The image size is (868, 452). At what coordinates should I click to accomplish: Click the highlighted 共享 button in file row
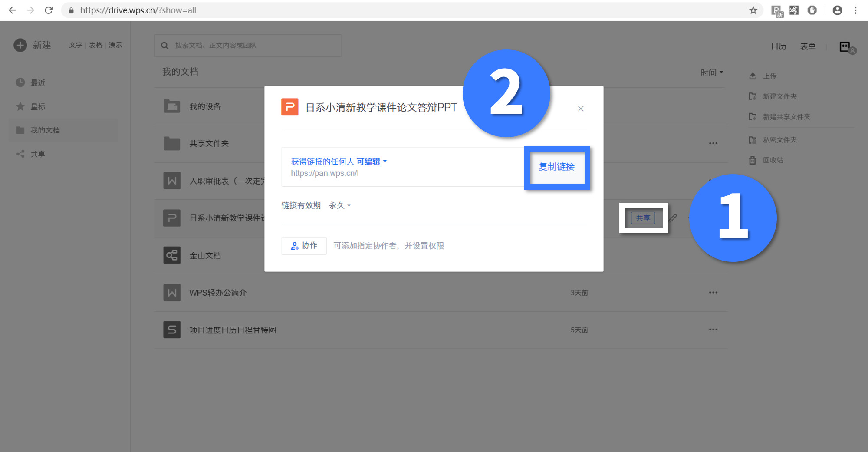click(x=644, y=218)
